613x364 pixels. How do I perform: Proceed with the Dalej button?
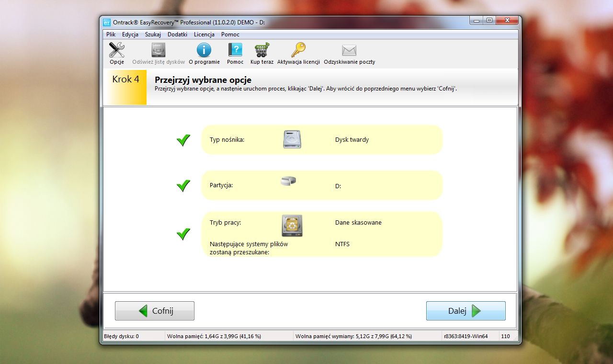click(466, 311)
